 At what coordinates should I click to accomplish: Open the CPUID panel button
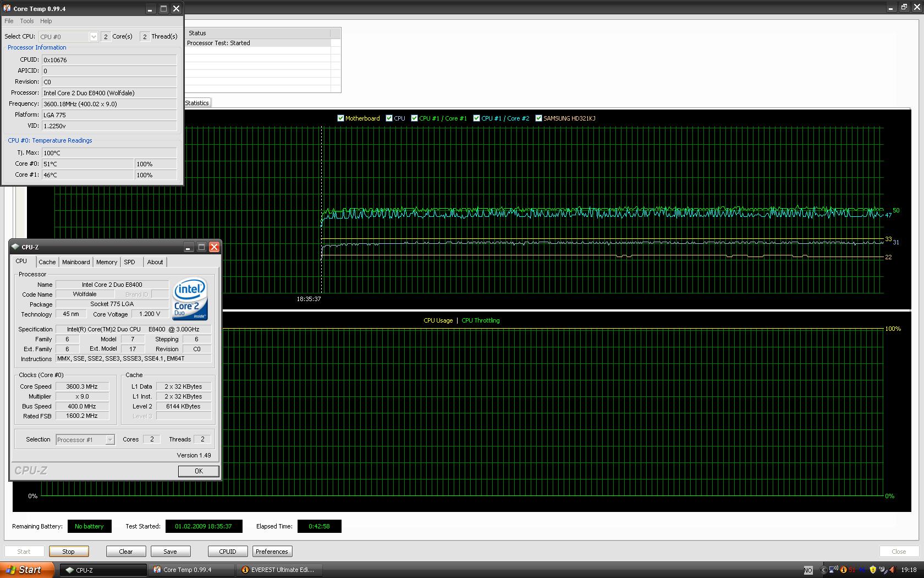(x=228, y=552)
